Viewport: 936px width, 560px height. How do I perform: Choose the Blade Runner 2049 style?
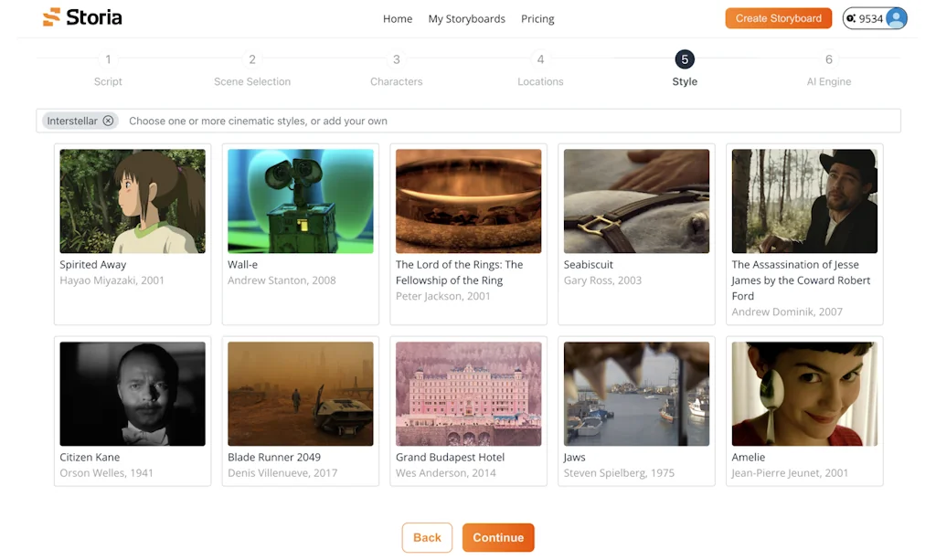click(x=301, y=394)
